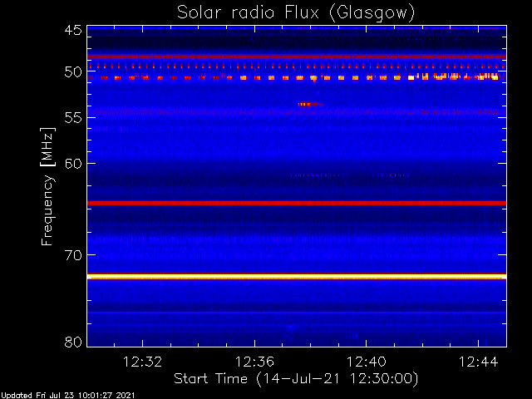Image resolution: width=532 pixels, height=399 pixels.
Task: Click the '55' frequency tick label
Action: tap(73, 118)
